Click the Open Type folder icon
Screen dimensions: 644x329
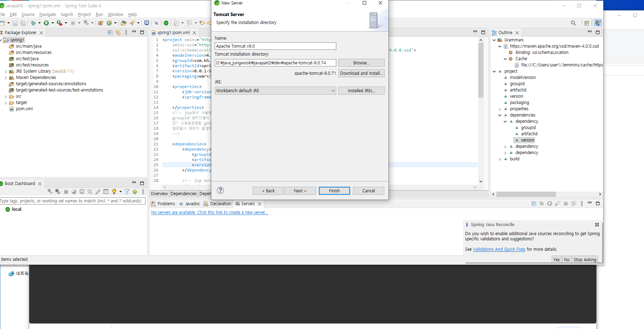coord(123,23)
